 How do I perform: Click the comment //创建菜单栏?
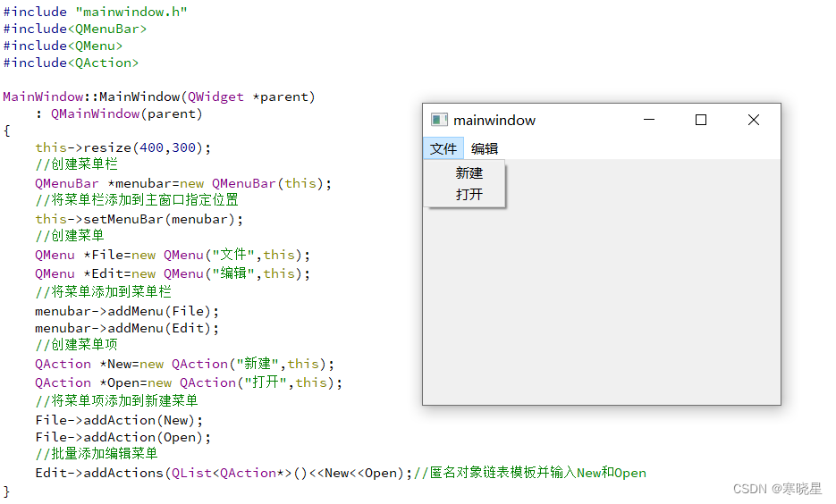tap(76, 164)
